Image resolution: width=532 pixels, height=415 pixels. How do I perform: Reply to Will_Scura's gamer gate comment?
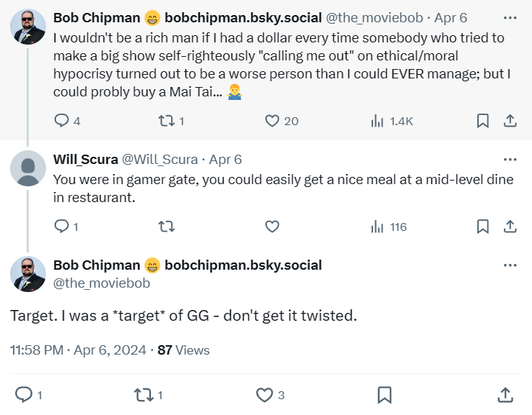tap(63, 227)
